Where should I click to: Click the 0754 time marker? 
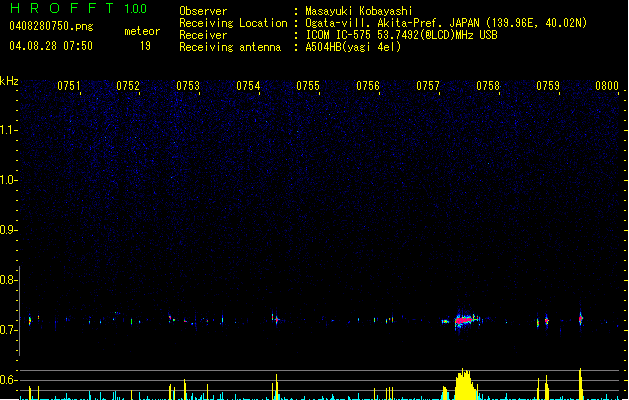[248, 86]
